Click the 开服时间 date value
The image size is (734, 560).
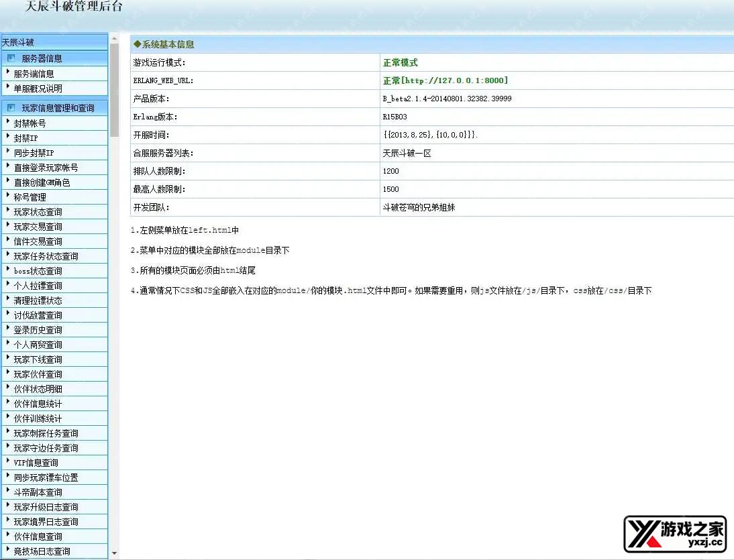(x=430, y=135)
